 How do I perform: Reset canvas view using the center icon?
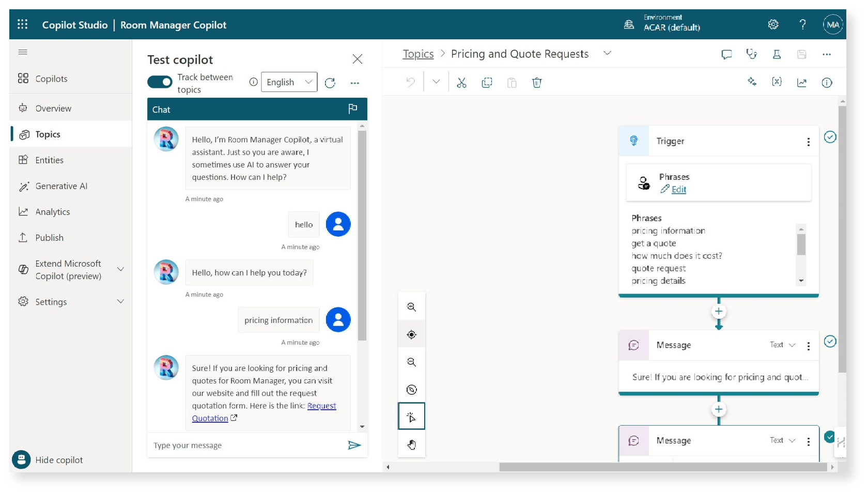click(411, 334)
